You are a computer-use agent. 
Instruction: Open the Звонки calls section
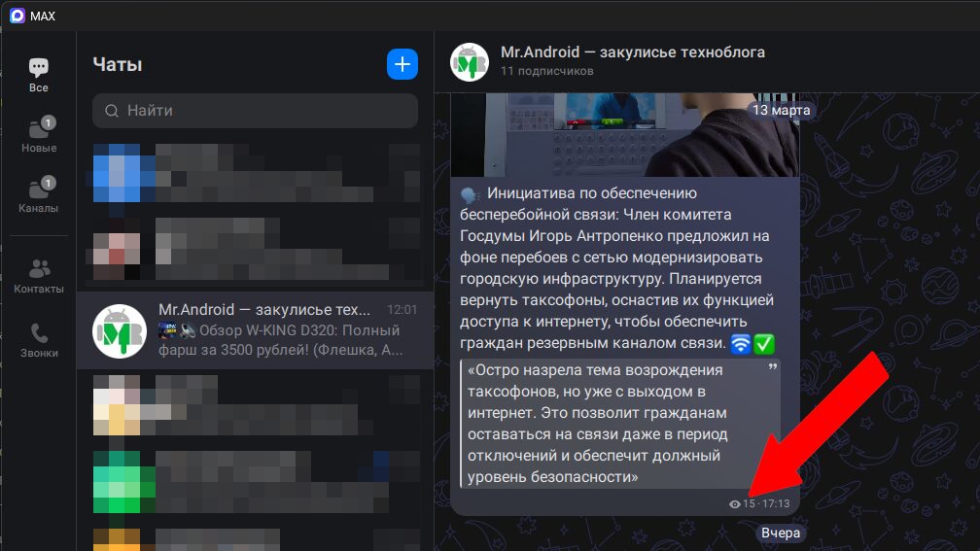pos(39,340)
